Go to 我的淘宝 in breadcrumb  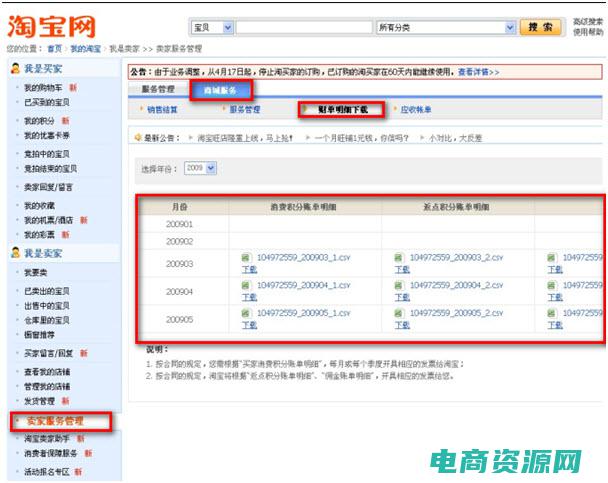coord(85,48)
